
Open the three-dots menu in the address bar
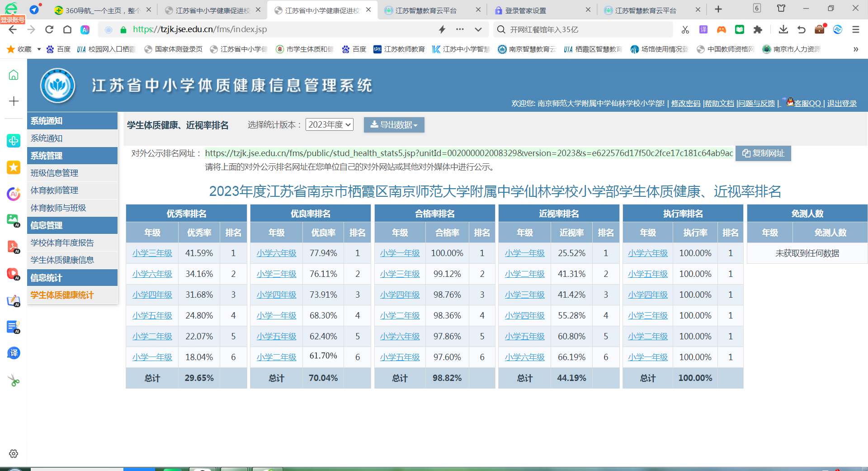coord(460,29)
